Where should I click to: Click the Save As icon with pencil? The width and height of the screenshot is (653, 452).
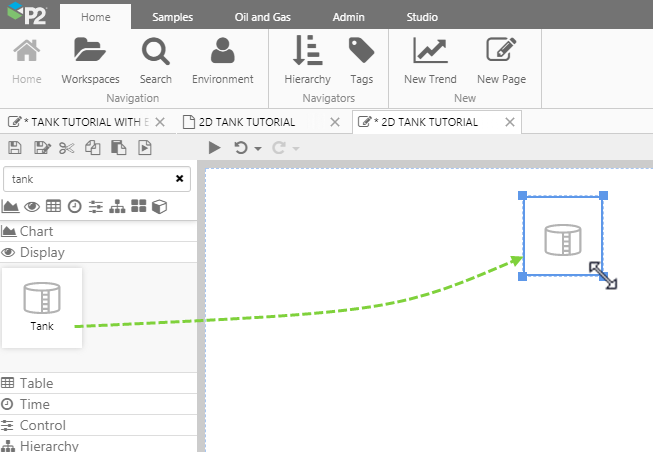(x=41, y=148)
